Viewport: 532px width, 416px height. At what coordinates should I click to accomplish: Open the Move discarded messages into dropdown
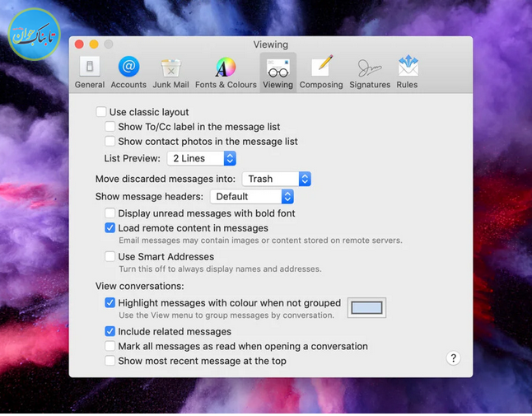point(276,179)
